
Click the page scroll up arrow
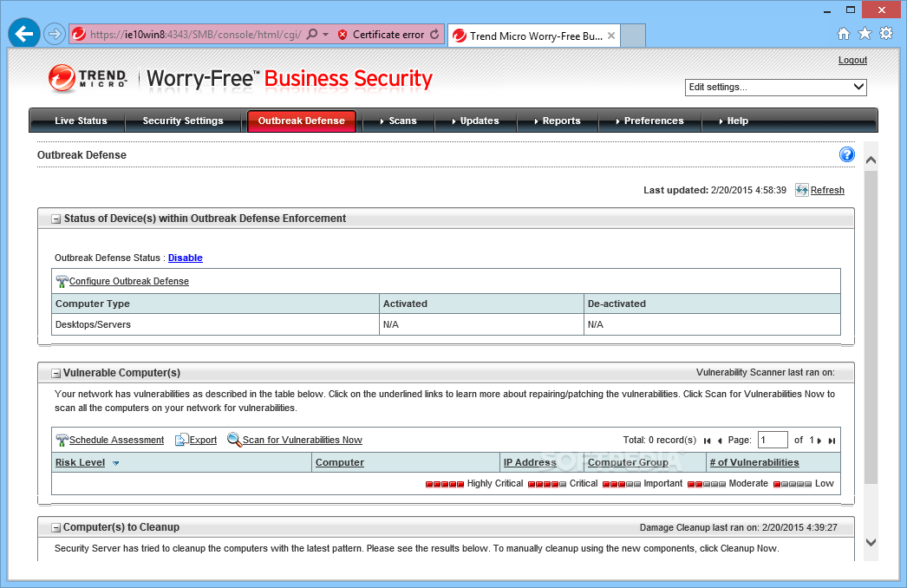click(871, 160)
